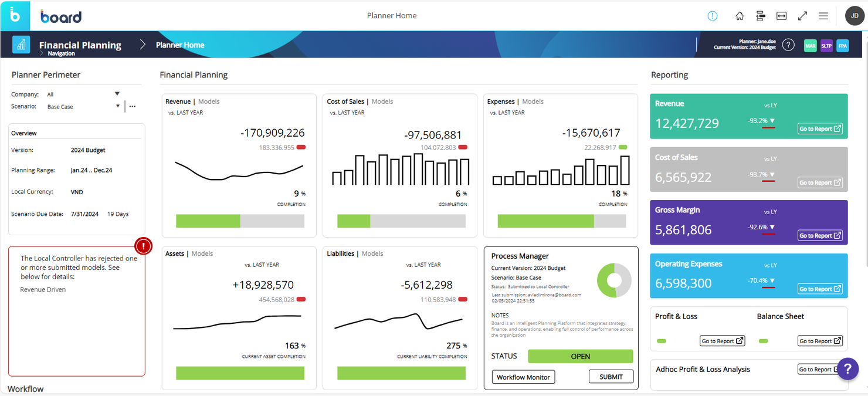Open the three-dot menu next to Scenario
Screen dimensions: 868x396
[x=133, y=107]
